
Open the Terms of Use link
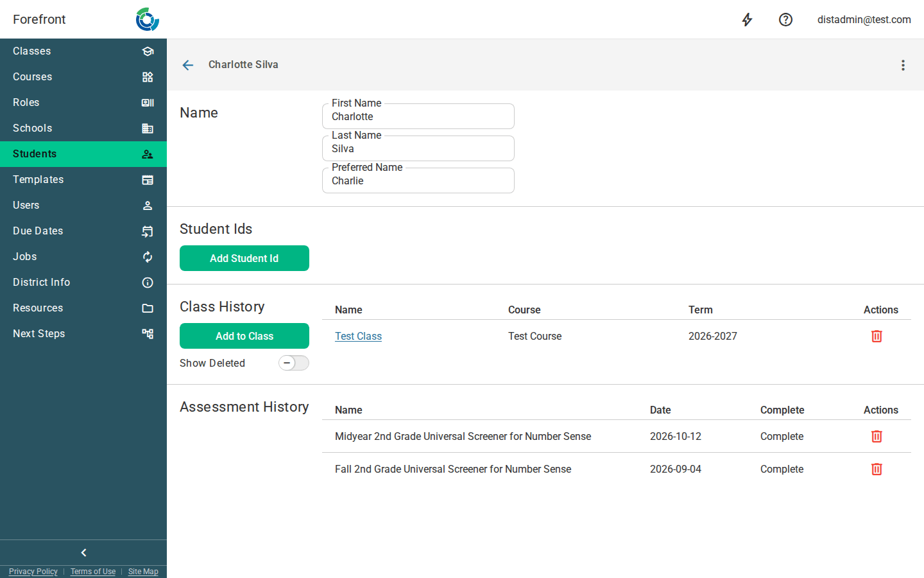point(93,572)
